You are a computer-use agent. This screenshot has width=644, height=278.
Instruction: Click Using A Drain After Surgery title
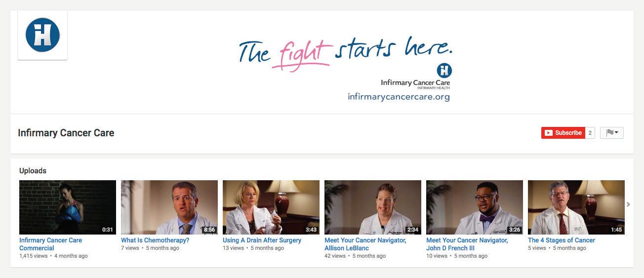click(x=262, y=240)
